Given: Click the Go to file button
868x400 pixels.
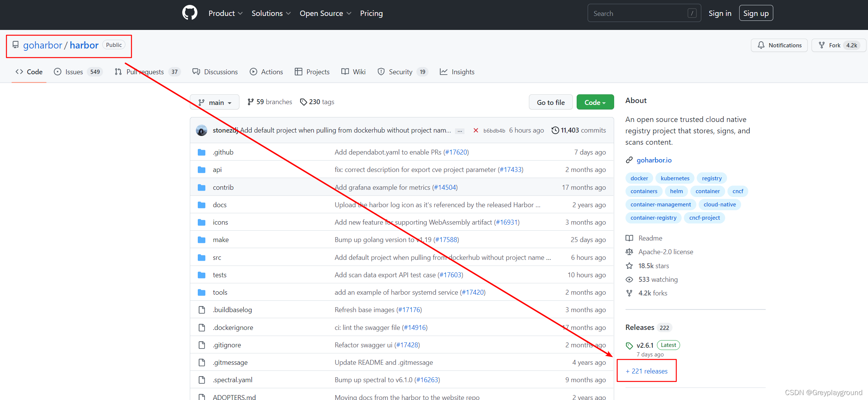Looking at the screenshot, I should [551, 102].
